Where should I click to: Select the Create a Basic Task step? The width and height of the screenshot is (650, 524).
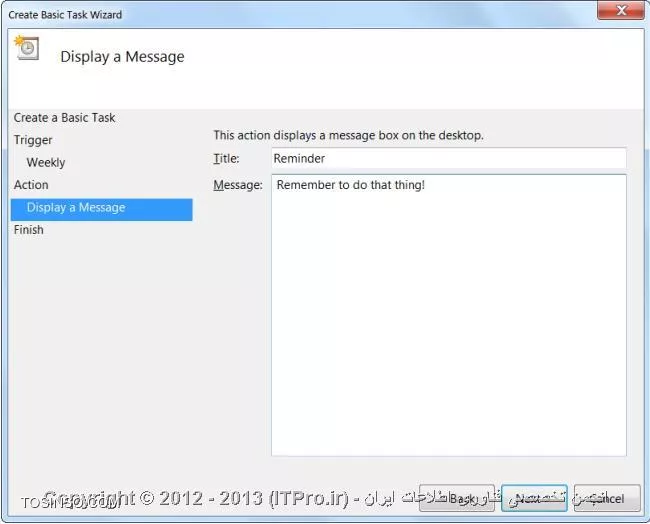tap(64, 118)
